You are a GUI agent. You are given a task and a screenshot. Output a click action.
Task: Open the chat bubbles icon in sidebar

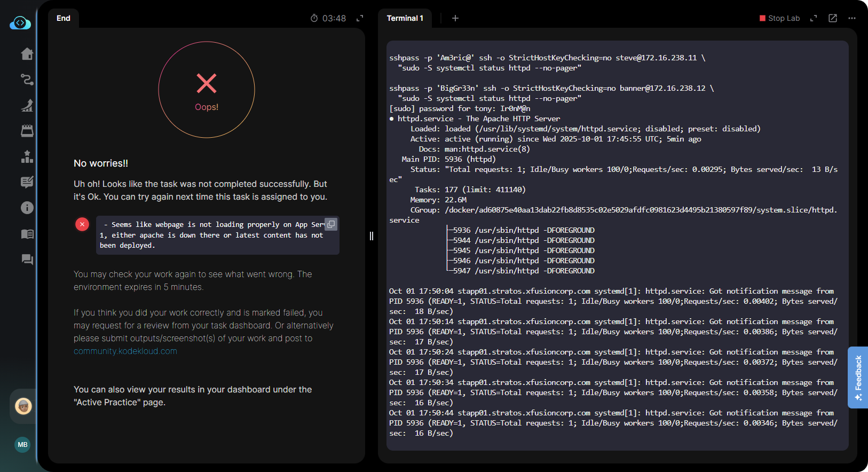pos(27,259)
